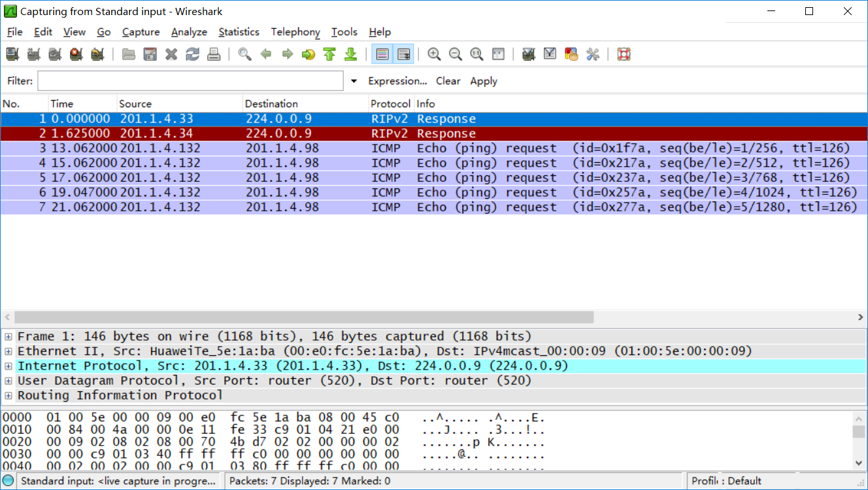Click the horizontal scrollbar of packet list

304,317
